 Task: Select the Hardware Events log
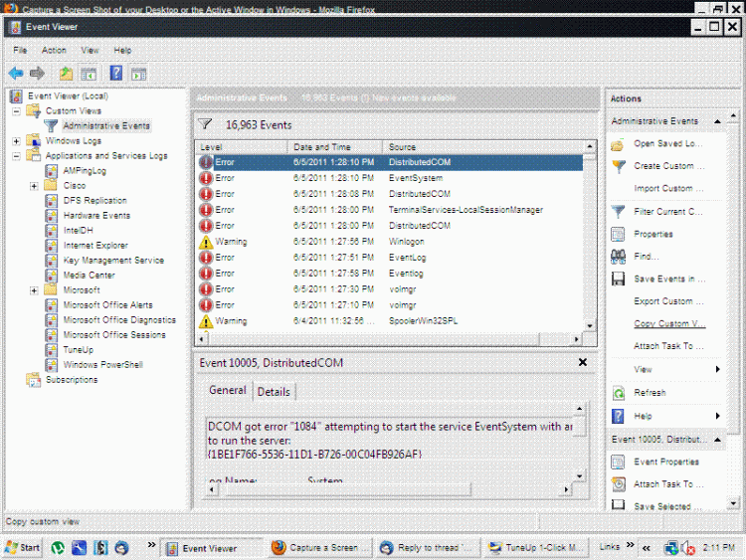[96, 216]
